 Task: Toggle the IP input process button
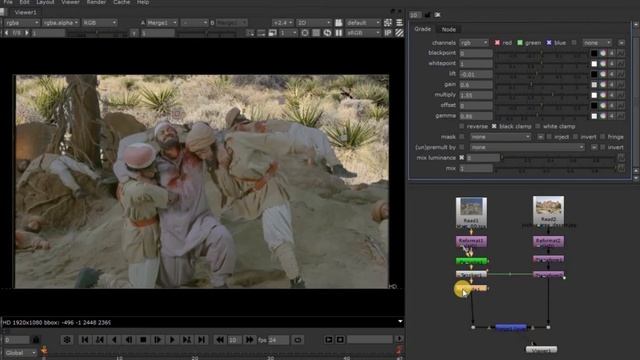click(388, 33)
